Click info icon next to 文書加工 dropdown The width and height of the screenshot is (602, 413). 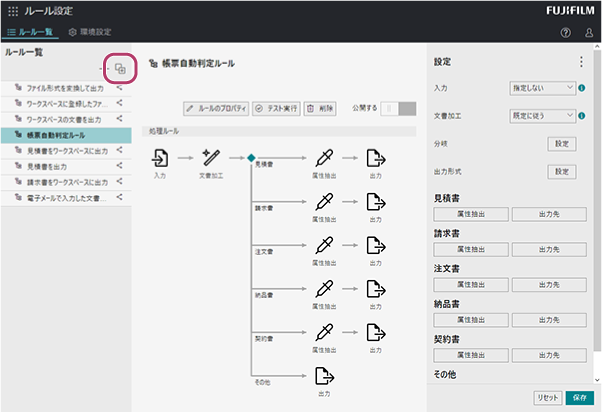(x=582, y=116)
